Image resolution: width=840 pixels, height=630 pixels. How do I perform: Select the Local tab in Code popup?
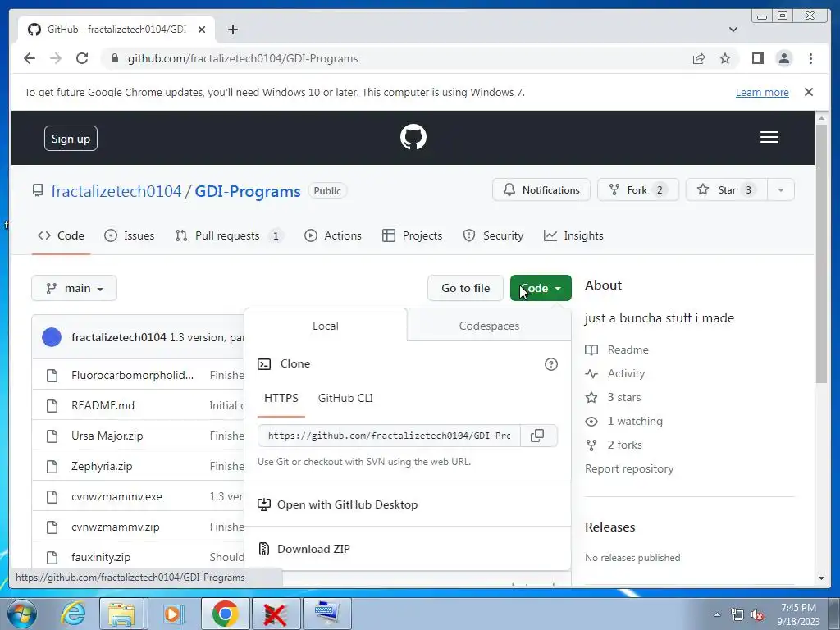click(x=325, y=326)
